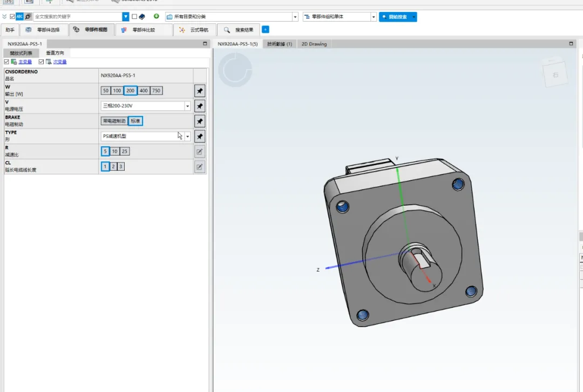Click the 次变量 link
This screenshot has width=583, height=392.
[x=60, y=62]
